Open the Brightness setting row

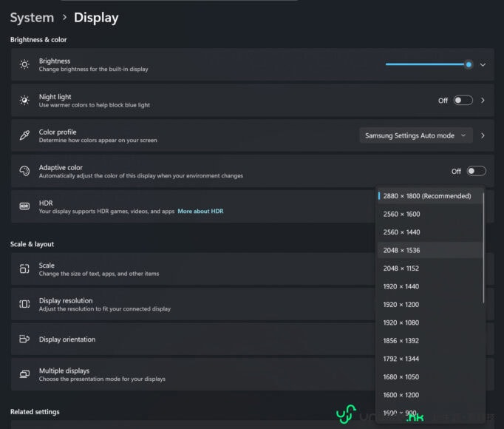(x=252, y=64)
